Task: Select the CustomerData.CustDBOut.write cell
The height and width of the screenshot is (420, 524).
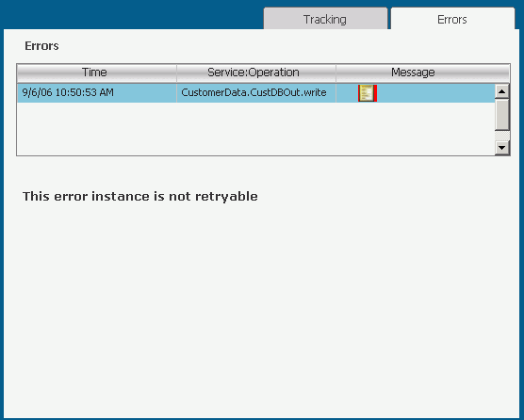Action: pos(256,93)
